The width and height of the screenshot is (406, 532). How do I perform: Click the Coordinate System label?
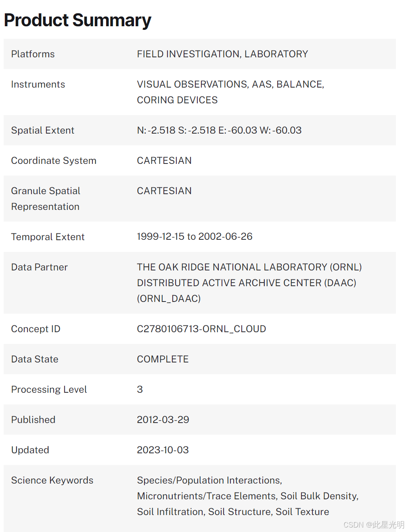54,161
